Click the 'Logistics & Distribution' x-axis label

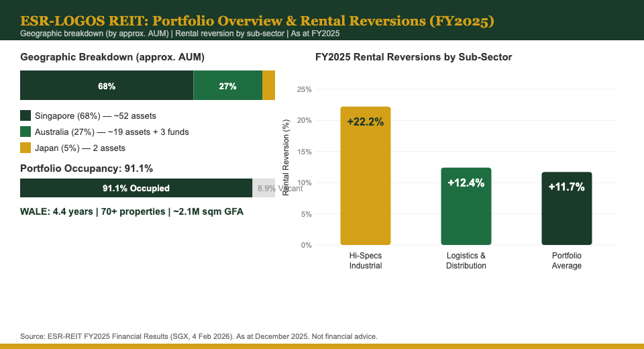click(466, 260)
